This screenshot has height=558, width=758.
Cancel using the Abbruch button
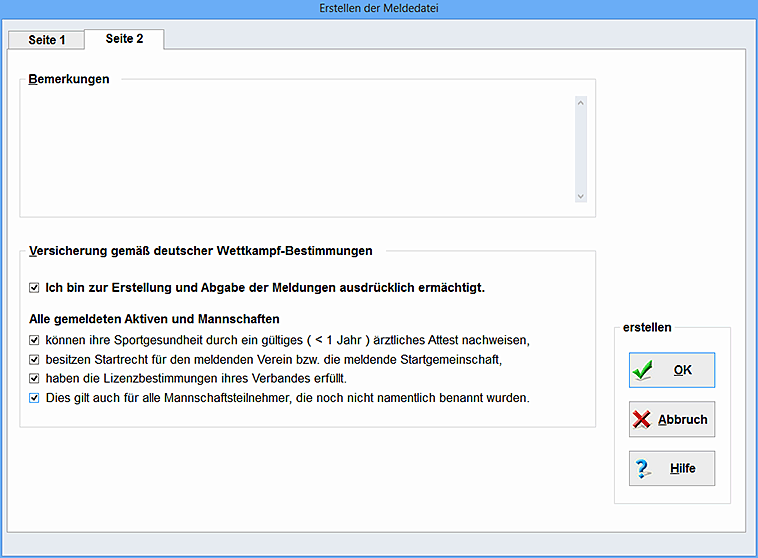672,420
